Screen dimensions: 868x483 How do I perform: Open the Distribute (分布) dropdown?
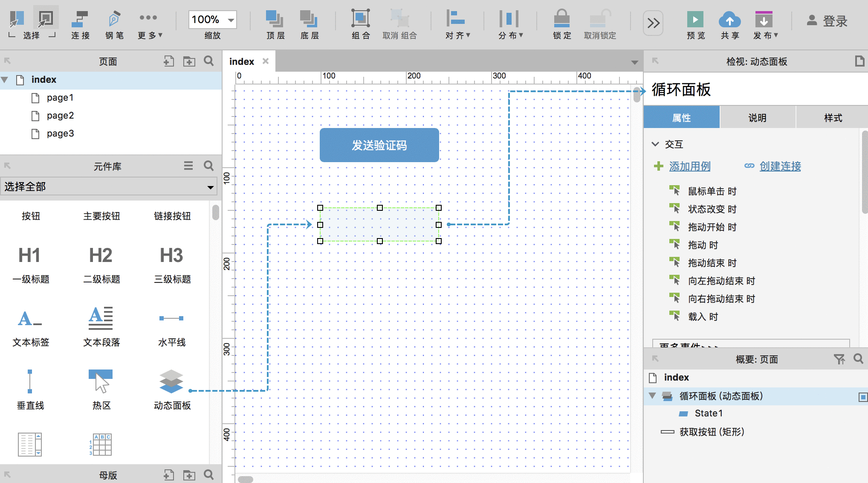click(x=510, y=25)
